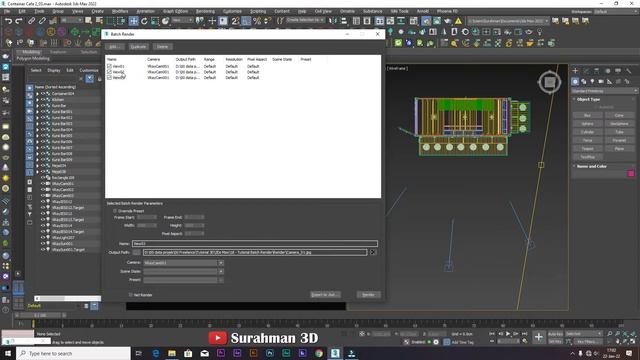The width and height of the screenshot is (640, 360).
Task: Open the Customize menu in main menu bar
Action: pyautogui.click(x=232, y=11)
